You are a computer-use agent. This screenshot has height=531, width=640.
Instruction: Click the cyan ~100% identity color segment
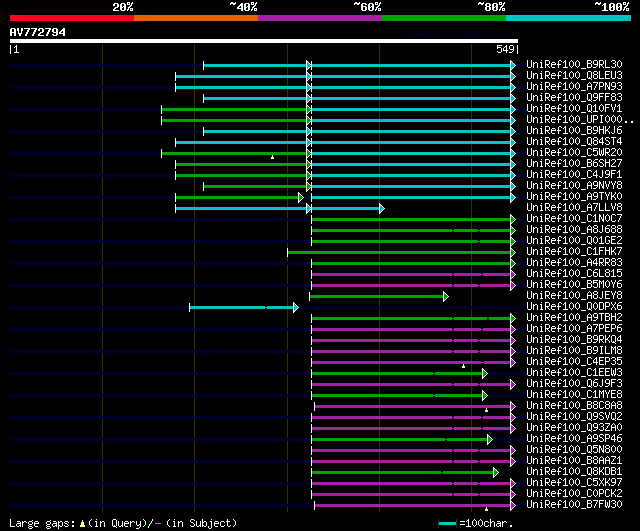click(569, 18)
